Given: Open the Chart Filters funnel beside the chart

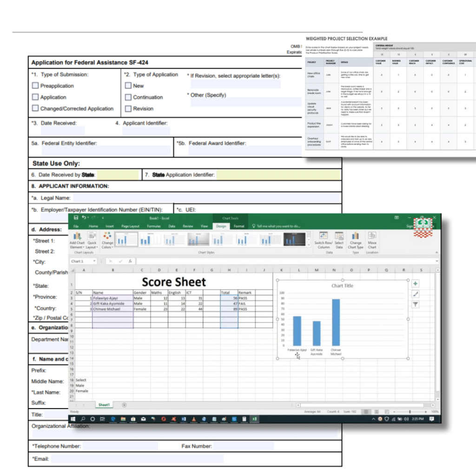Looking at the screenshot, I should click(415, 304).
